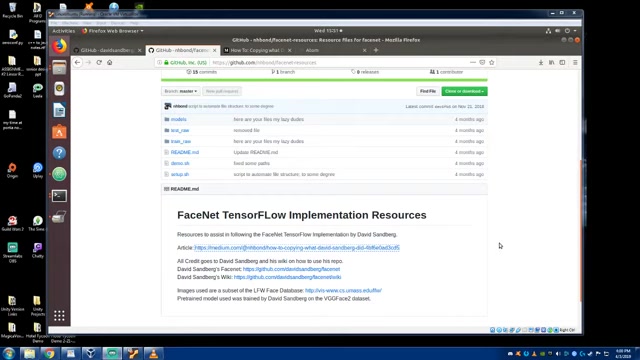Open the test_raw folder

[180, 130]
